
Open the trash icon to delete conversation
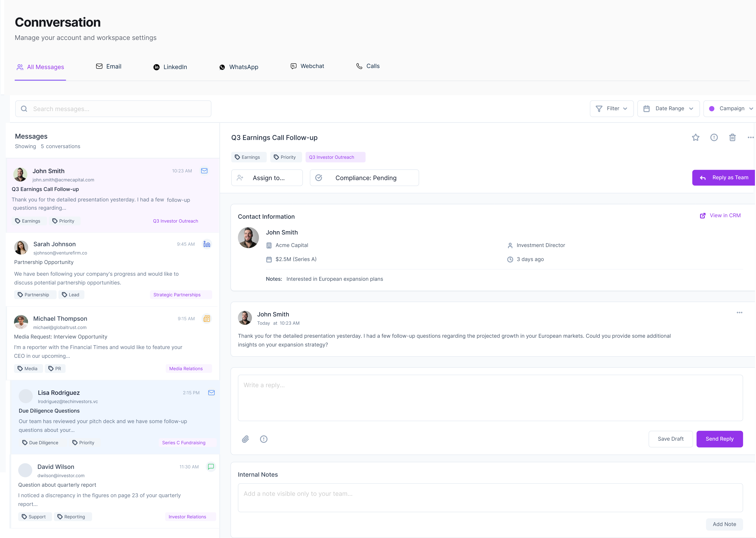[732, 137]
